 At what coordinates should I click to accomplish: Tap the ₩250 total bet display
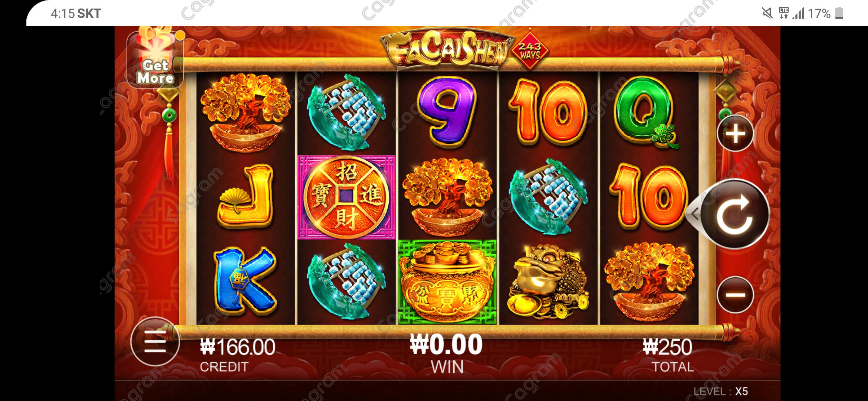(667, 355)
